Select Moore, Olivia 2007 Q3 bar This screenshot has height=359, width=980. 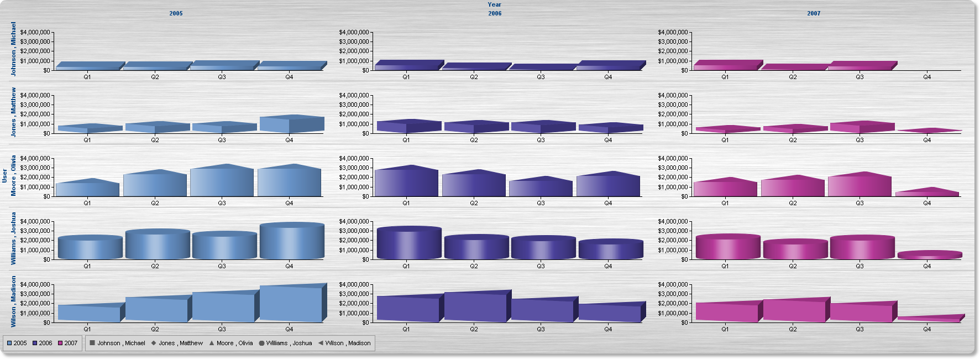860,185
